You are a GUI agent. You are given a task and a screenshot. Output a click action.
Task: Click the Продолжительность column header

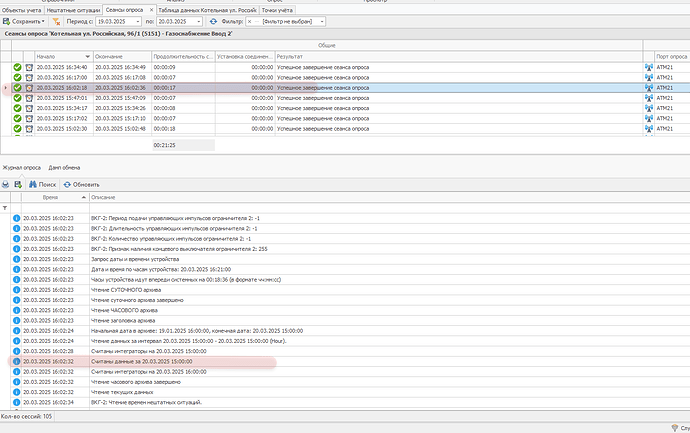click(x=184, y=56)
